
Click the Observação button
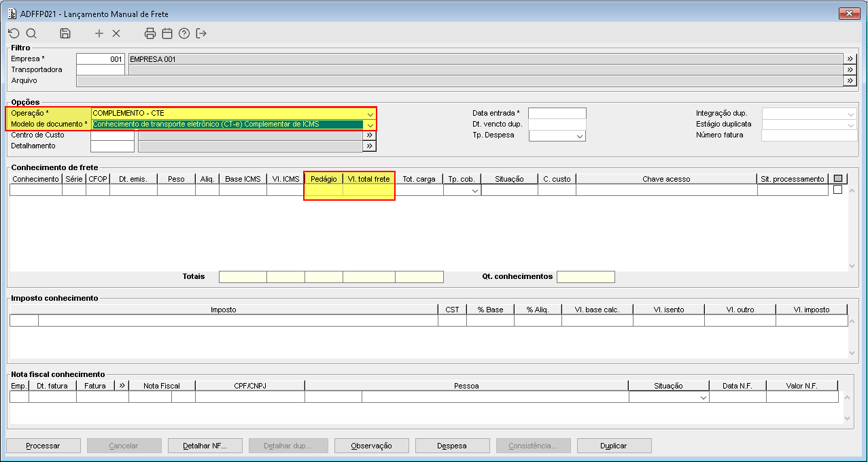click(371, 446)
